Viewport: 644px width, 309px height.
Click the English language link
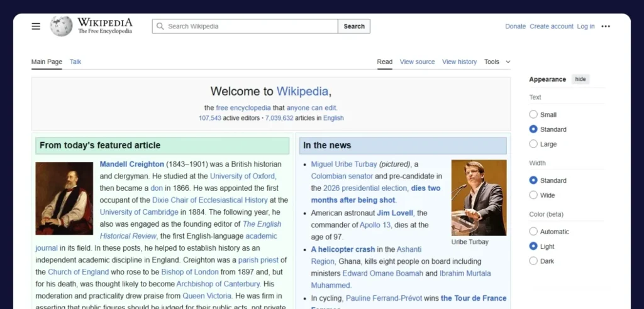(x=333, y=118)
